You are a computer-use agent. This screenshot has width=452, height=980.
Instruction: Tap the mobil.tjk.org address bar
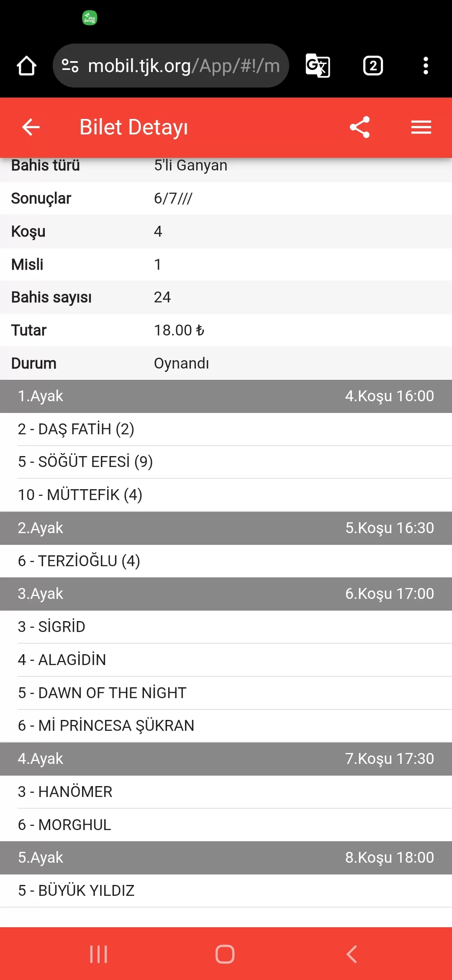[183, 66]
